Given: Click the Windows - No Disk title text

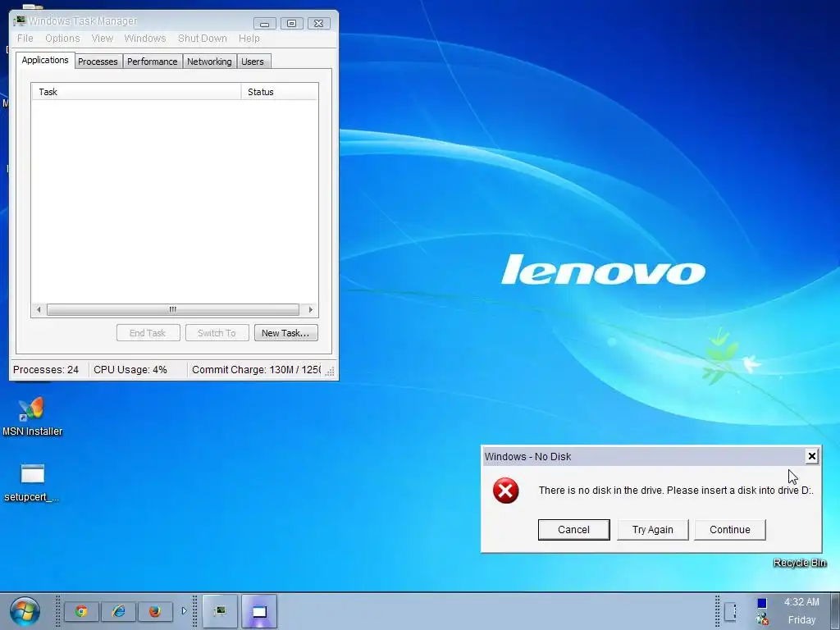Looking at the screenshot, I should (527, 456).
